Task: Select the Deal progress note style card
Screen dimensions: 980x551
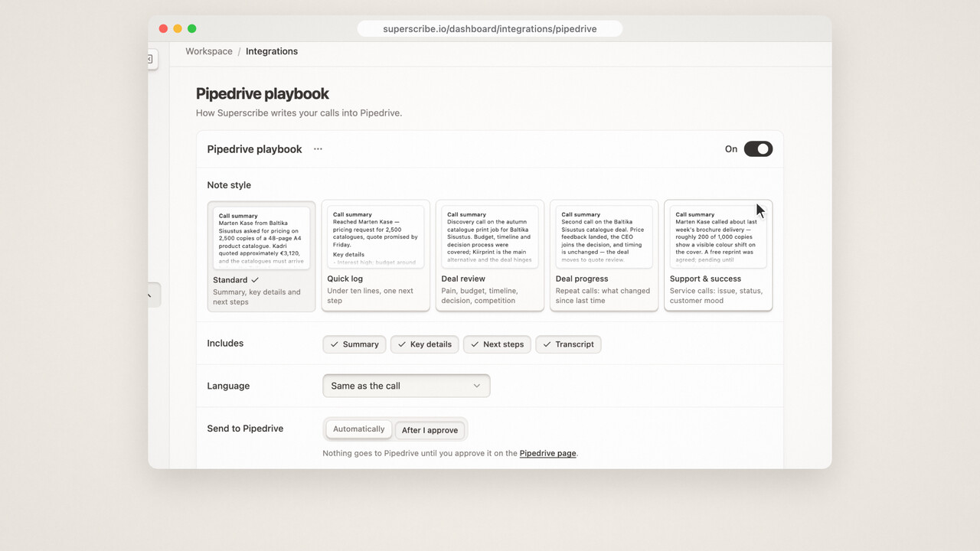Action: click(604, 256)
